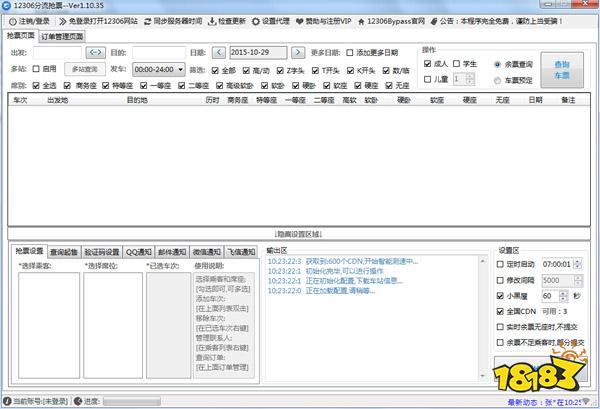
Task: Click the 多站查询 button
Action: pyautogui.click(x=84, y=70)
